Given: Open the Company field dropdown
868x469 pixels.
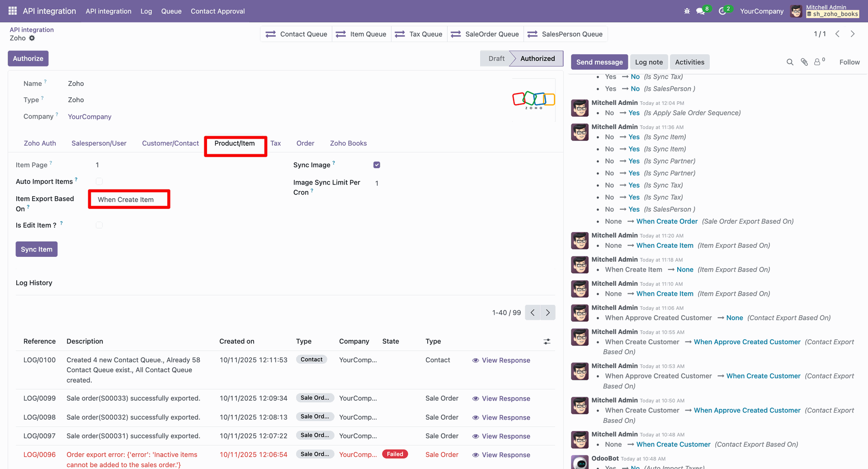Looking at the screenshot, I should click(x=90, y=117).
